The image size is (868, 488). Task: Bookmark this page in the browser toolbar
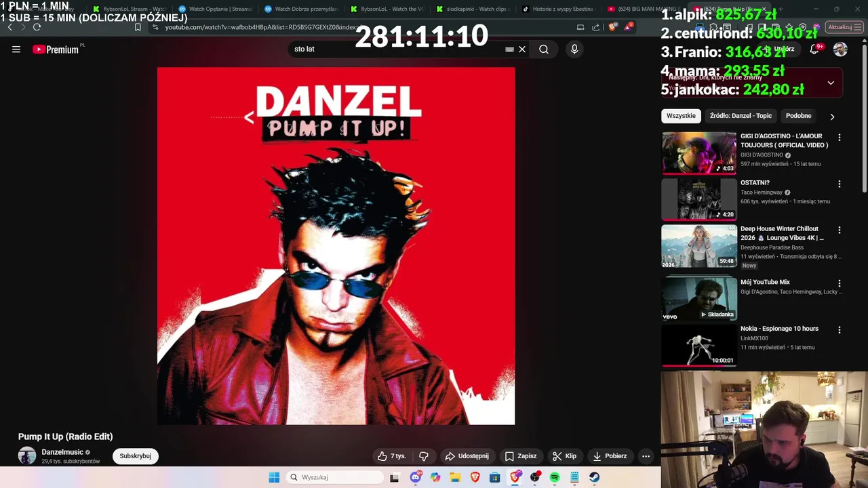pyautogui.click(x=138, y=27)
